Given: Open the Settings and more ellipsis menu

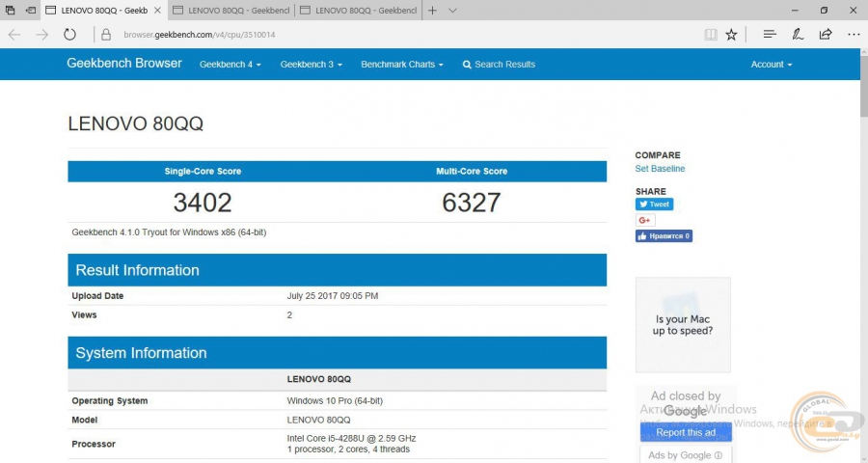Looking at the screenshot, I should 854,35.
